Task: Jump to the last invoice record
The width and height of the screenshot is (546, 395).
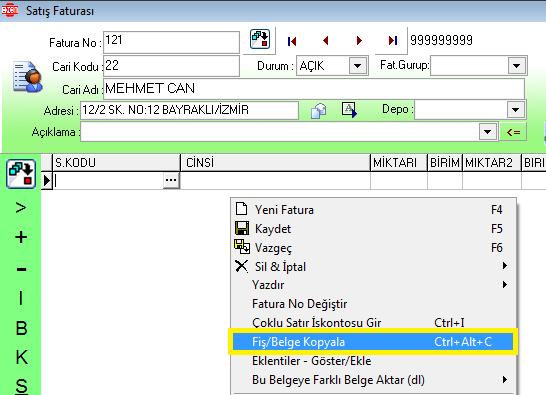Action: 393,41
